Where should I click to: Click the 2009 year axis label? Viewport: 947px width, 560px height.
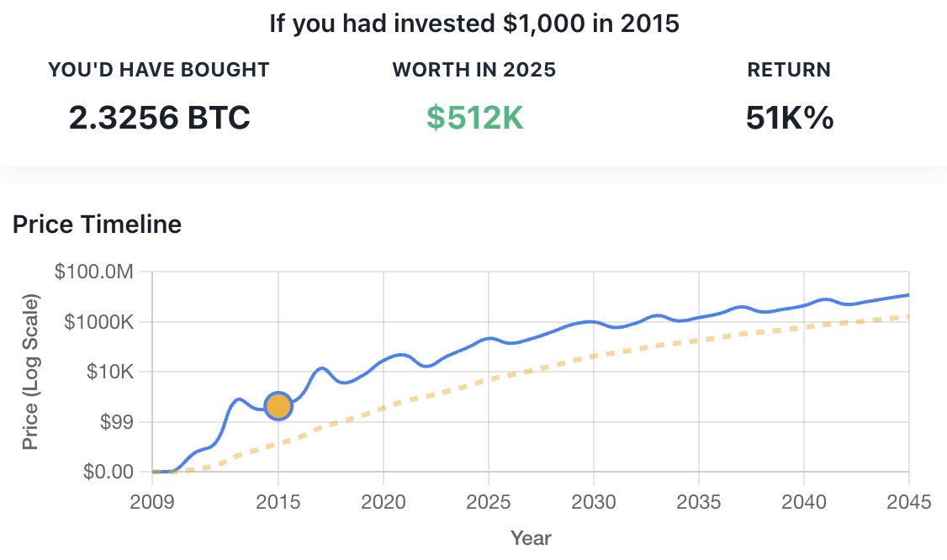pyautogui.click(x=152, y=502)
